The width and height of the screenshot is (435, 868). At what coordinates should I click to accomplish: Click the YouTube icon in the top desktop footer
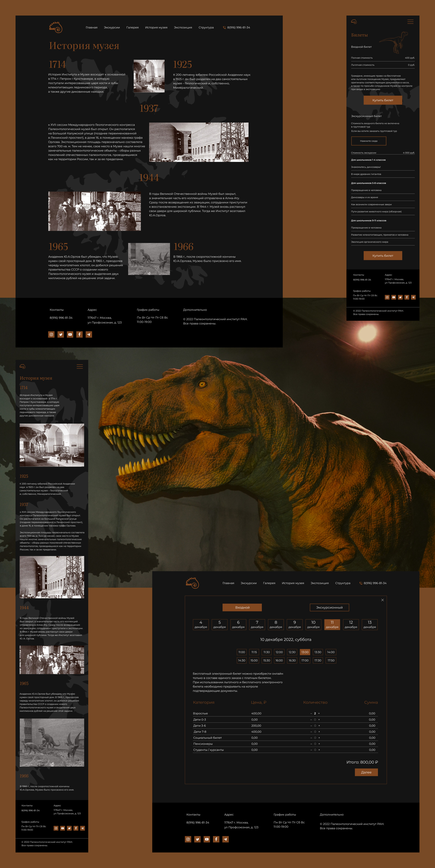(70, 334)
